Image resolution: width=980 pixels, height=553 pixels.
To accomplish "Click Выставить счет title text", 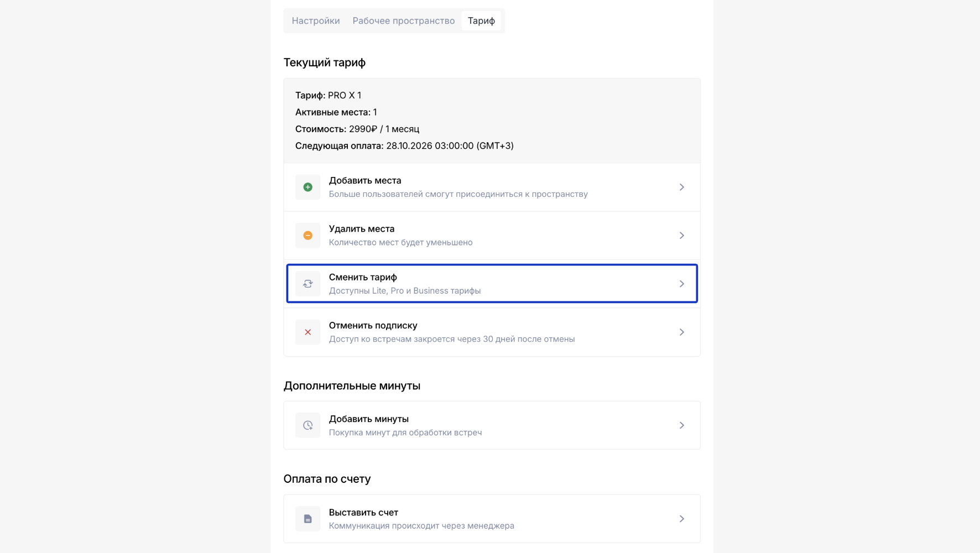I will [x=363, y=513].
